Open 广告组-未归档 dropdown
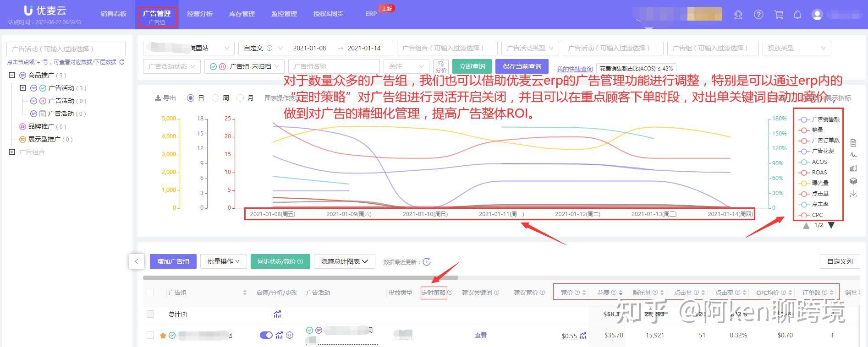The width and height of the screenshot is (868, 347). (245, 66)
